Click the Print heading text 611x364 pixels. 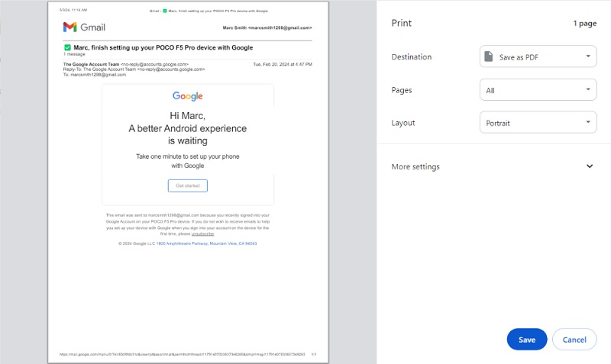402,23
